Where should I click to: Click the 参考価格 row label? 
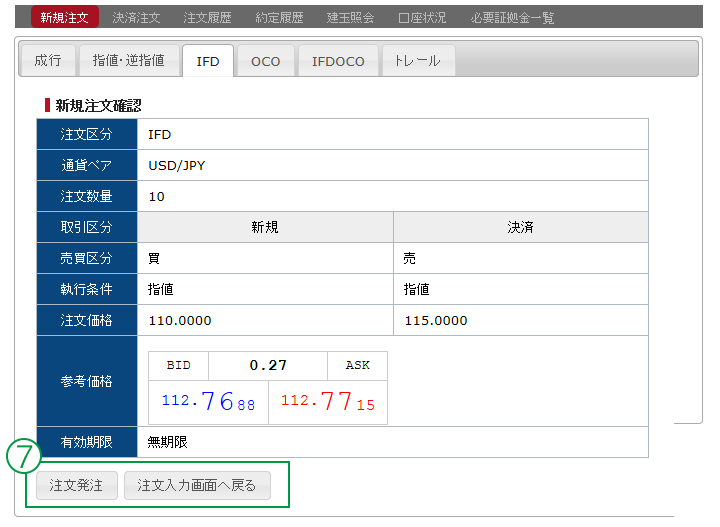[87, 381]
